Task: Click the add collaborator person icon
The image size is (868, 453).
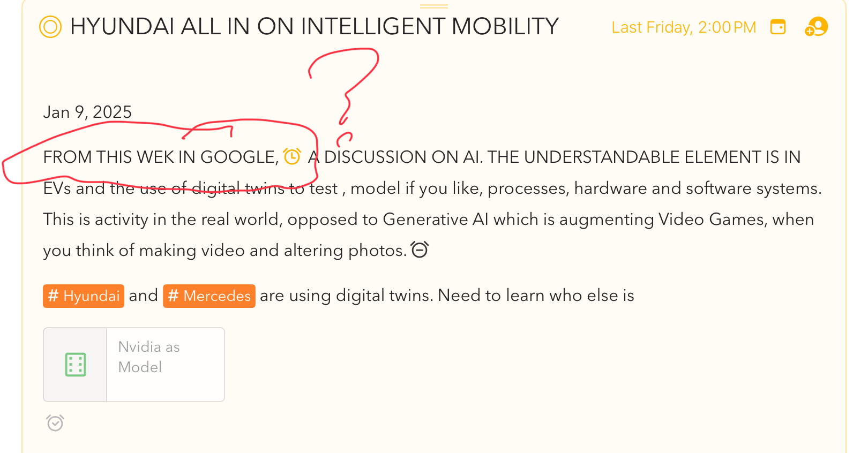Action: (x=816, y=27)
